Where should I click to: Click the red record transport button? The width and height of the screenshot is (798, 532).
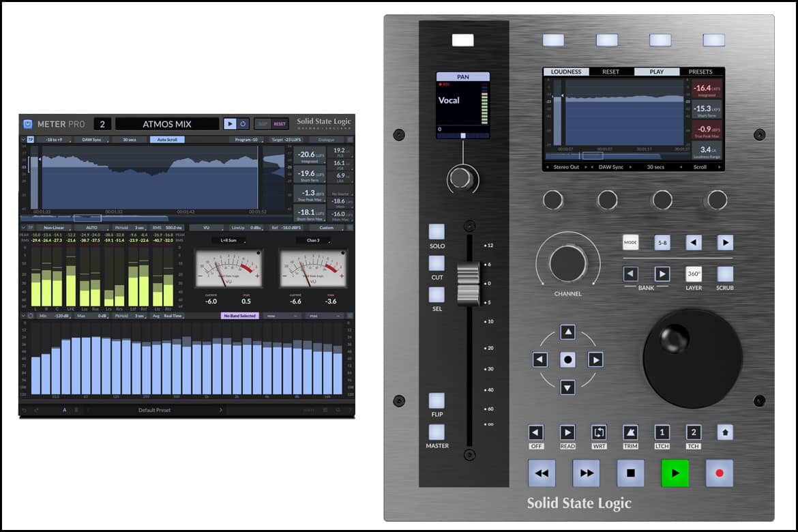(x=719, y=473)
